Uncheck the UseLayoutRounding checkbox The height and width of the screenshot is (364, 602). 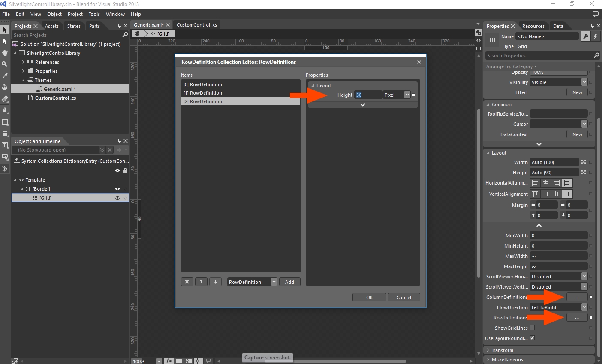pyautogui.click(x=532, y=338)
